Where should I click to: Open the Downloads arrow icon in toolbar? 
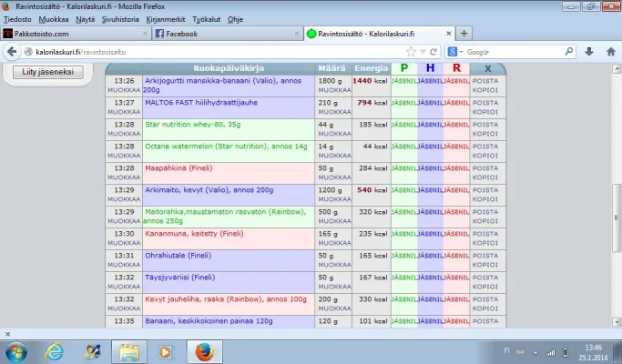pyautogui.click(x=587, y=52)
